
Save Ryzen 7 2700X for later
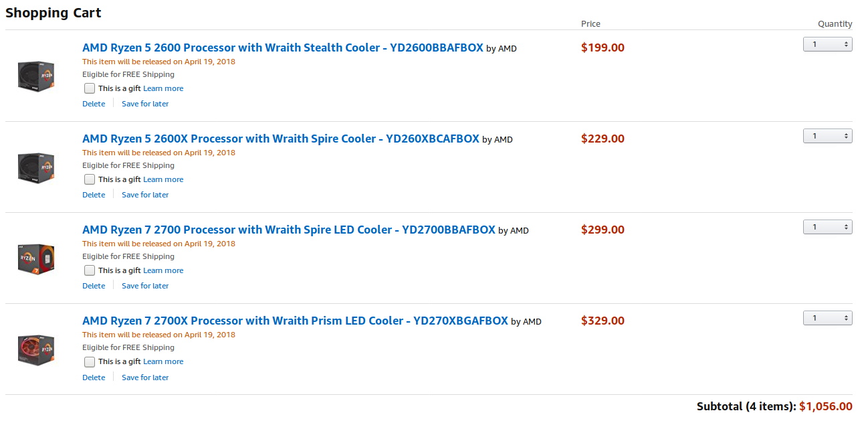click(145, 377)
